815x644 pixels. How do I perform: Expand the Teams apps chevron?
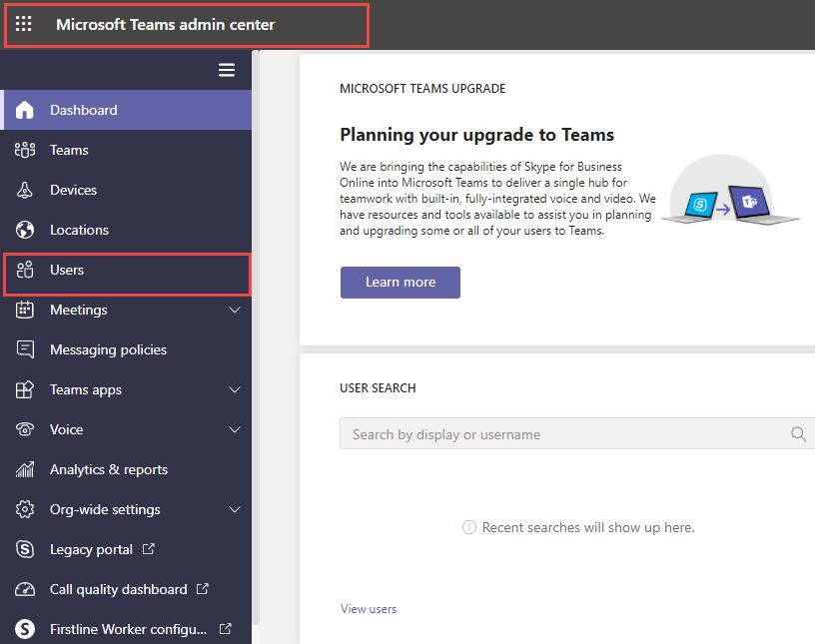(235, 389)
